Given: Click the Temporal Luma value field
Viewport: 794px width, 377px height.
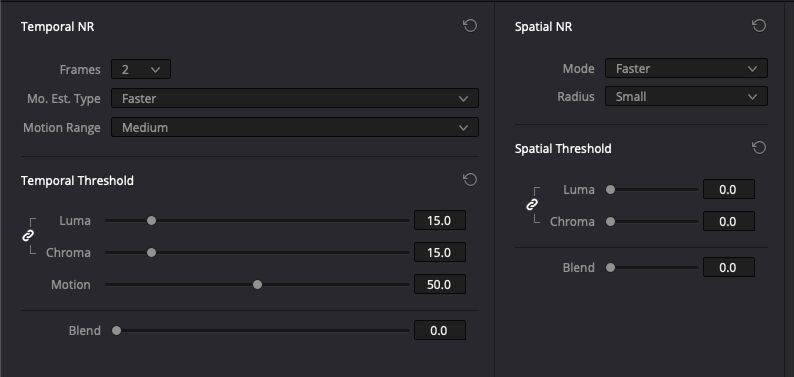Looking at the screenshot, I should (440, 221).
